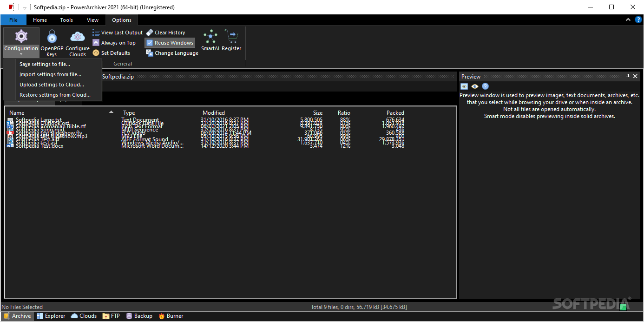Screen dimensions: 644x322
Task: Toggle the Preview panel pin
Action: tap(628, 76)
